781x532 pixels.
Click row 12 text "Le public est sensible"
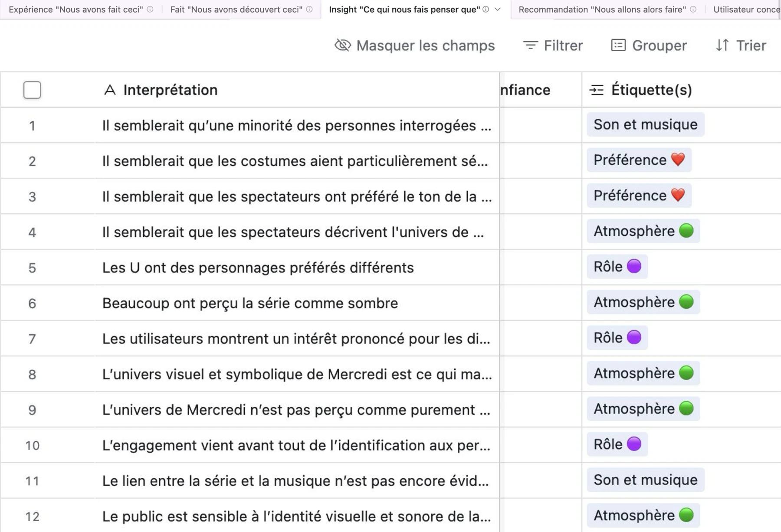tap(297, 516)
